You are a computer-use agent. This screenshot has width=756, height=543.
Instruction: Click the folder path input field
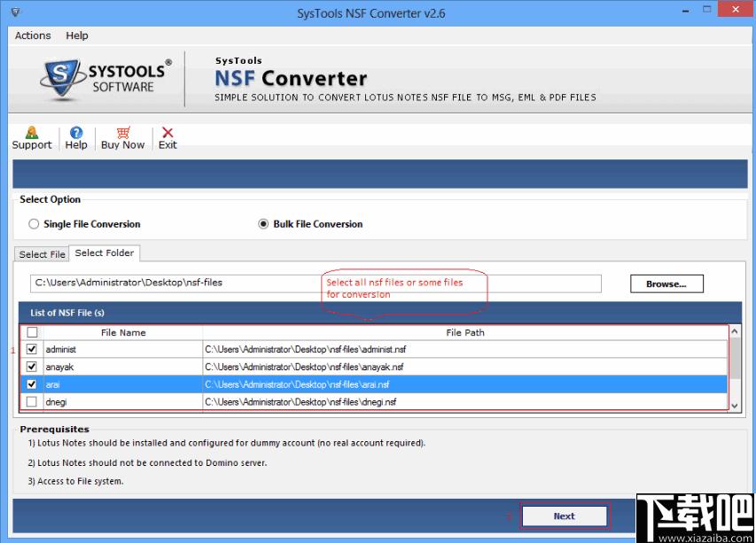316,283
